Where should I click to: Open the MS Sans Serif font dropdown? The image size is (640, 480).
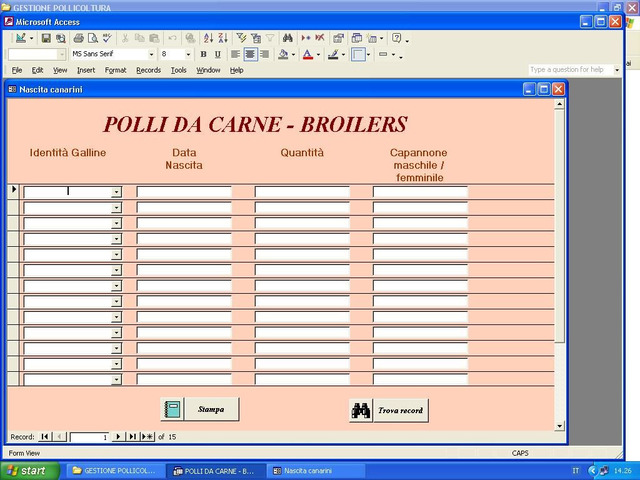pos(151,54)
